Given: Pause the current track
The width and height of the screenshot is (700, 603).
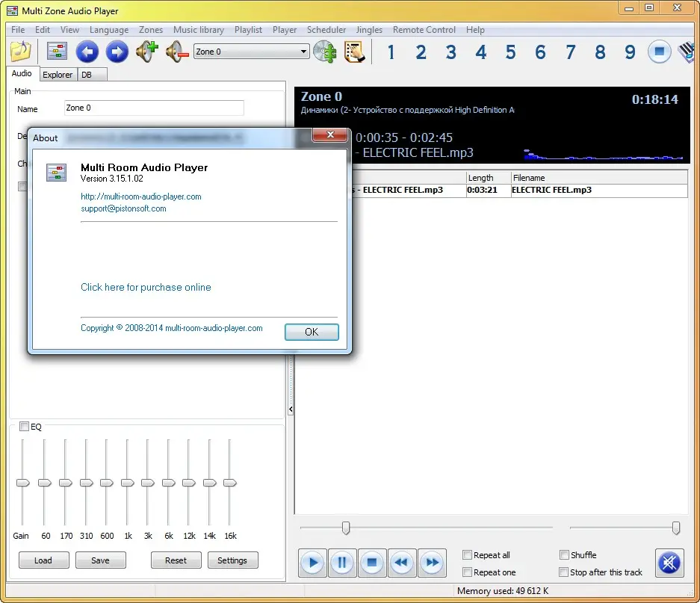Looking at the screenshot, I should coord(342,563).
